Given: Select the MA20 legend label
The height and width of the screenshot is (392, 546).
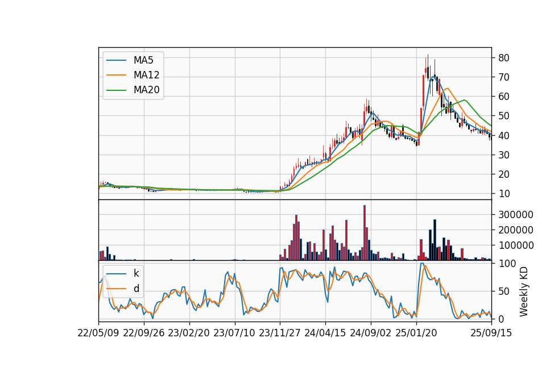Looking at the screenshot, I should 146,90.
